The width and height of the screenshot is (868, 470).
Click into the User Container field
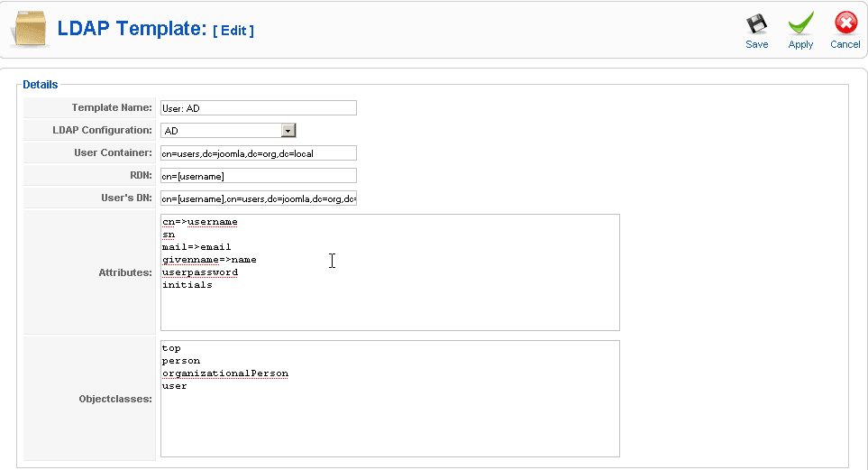258,153
